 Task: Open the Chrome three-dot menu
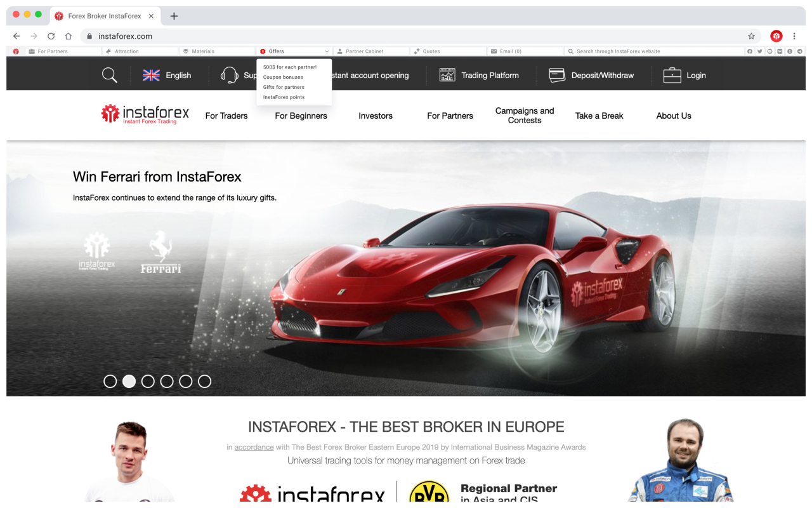(794, 36)
